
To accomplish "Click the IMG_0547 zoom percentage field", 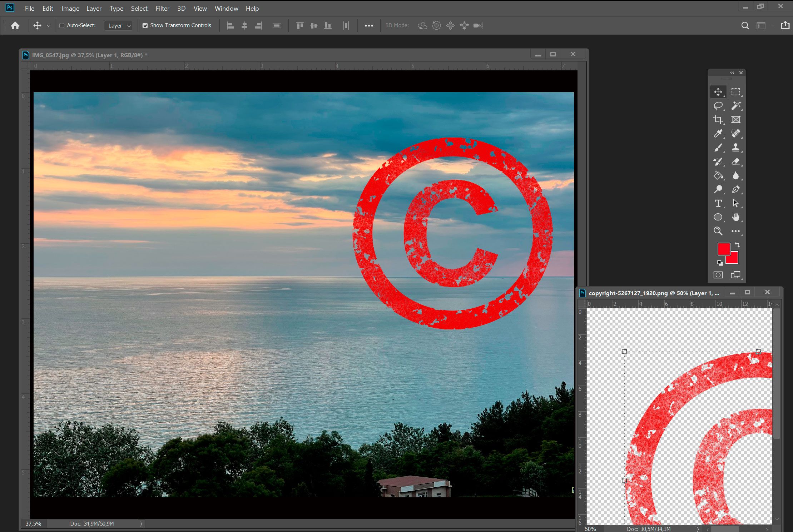I will pyautogui.click(x=34, y=524).
